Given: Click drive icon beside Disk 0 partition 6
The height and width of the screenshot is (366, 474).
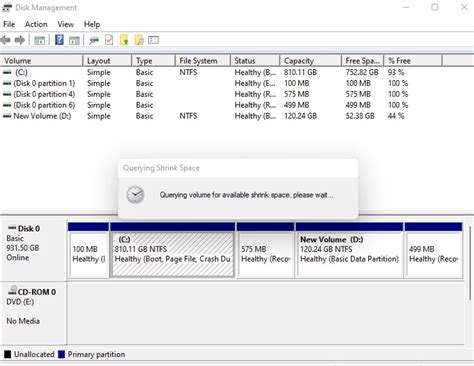Looking at the screenshot, I should coord(7,105).
